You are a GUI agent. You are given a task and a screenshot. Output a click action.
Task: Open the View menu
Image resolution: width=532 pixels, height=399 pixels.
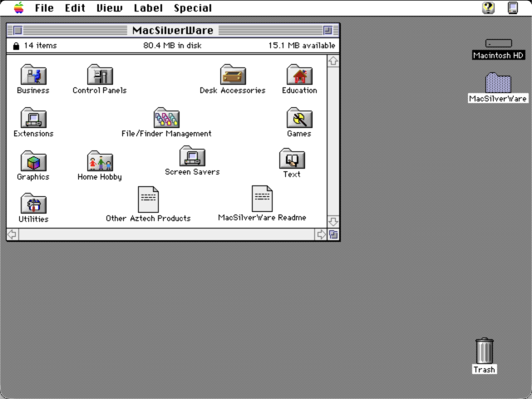(109, 7)
